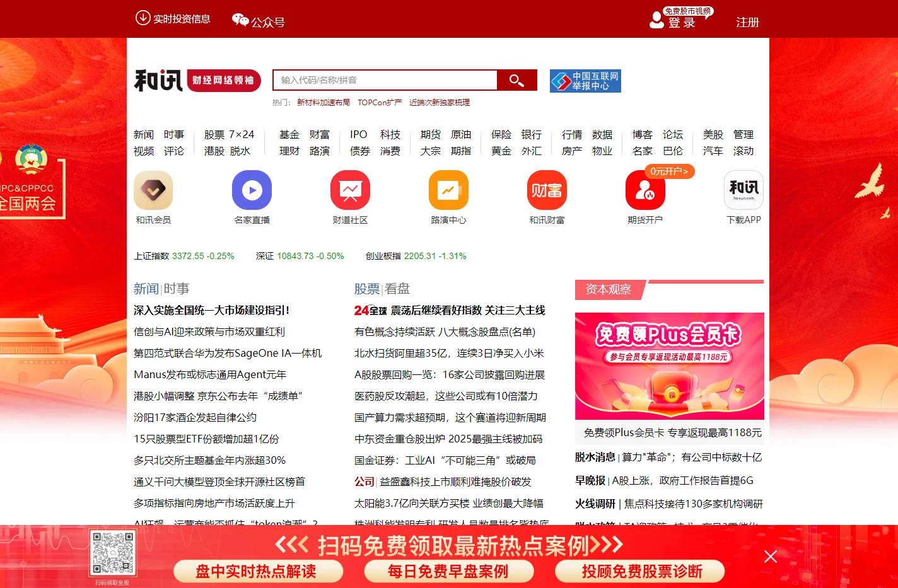Image resolution: width=898 pixels, height=588 pixels.
Task: Click hot search TOPCon扩产
Action: click(380, 102)
